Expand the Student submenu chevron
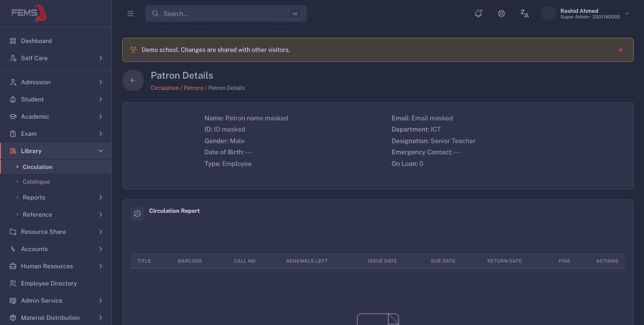The image size is (644, 325). click(x=101, y=99)
